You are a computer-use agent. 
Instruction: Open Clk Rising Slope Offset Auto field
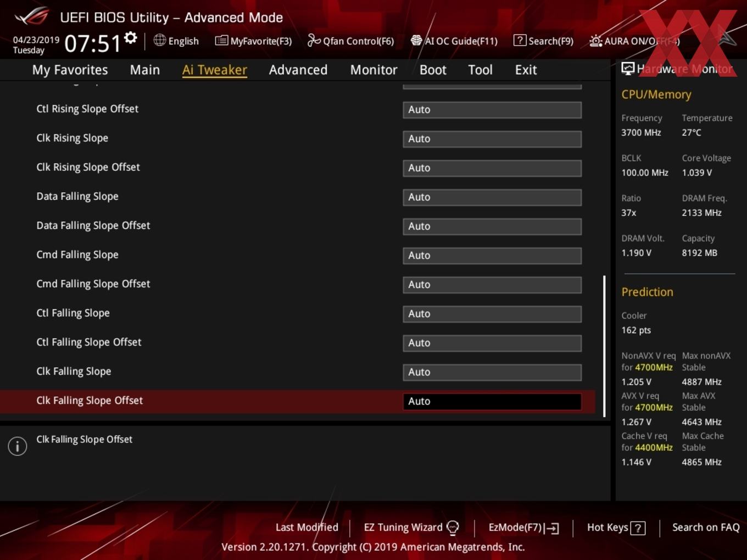(492, 168)
